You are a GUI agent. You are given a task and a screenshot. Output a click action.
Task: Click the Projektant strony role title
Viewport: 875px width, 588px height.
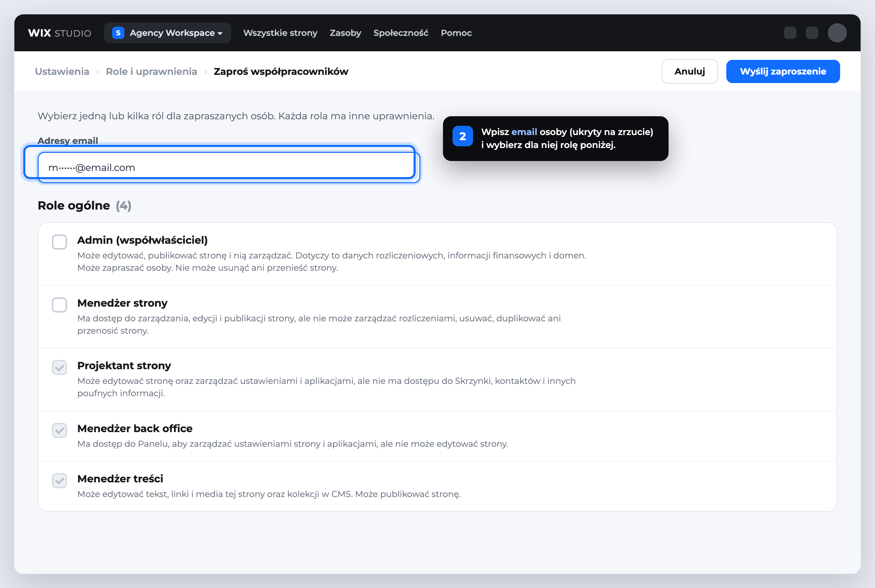[x=124, y=366]
